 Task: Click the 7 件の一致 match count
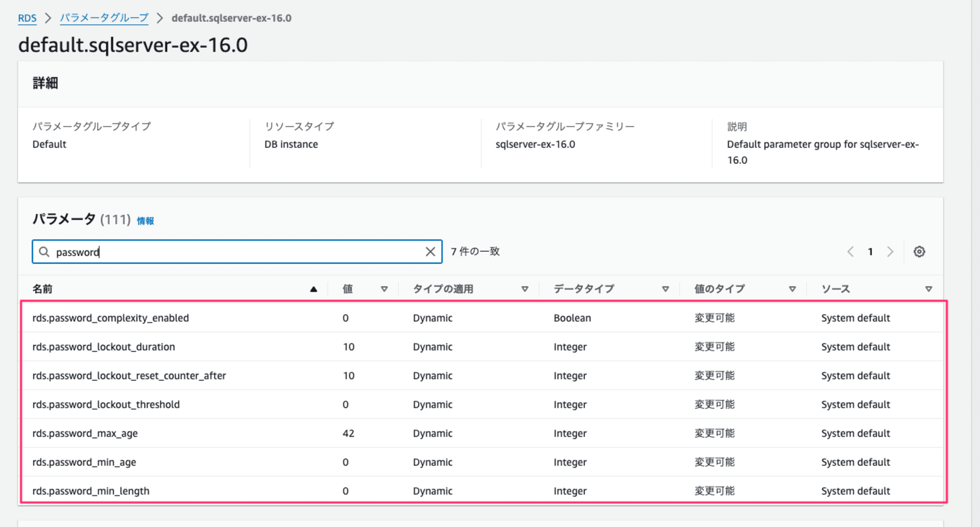point(475,252)
